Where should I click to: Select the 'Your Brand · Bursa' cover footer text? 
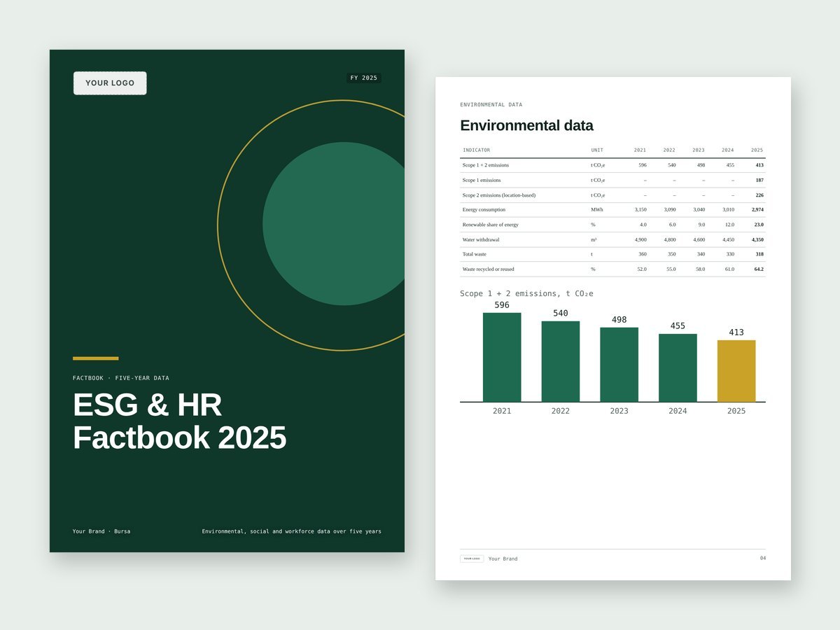[x=101, y=531]
